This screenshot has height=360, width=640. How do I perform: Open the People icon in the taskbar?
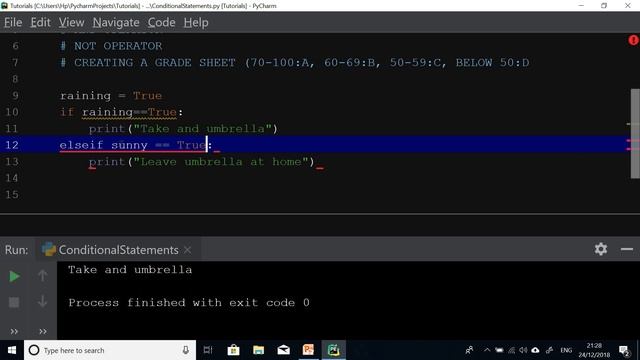tap(469, 350)
